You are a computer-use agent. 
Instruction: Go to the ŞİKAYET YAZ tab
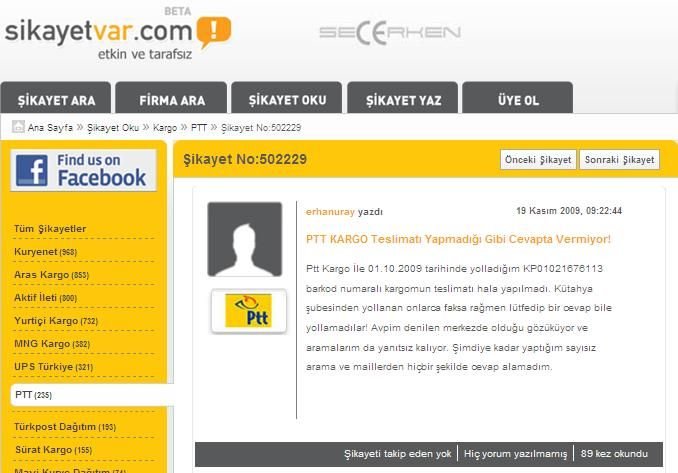(403, 98)
